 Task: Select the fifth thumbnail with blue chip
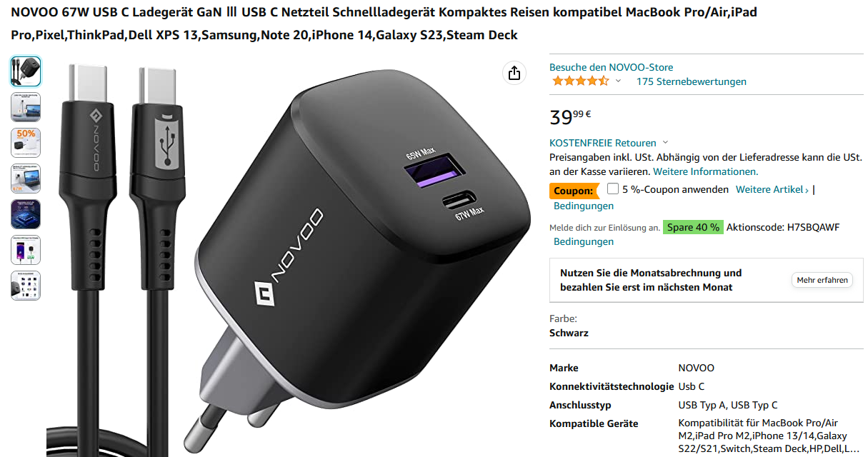(x=26, y=214)
